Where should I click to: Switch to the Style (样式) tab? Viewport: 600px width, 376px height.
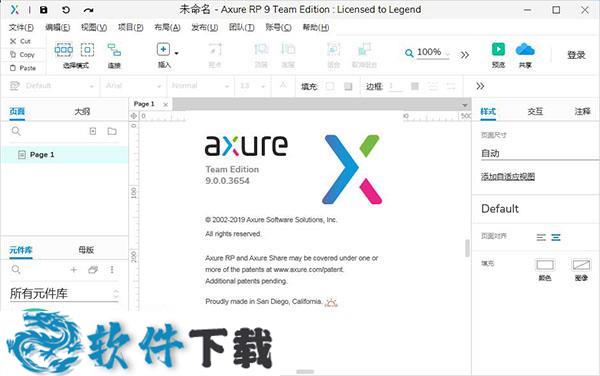click(488, 111)
